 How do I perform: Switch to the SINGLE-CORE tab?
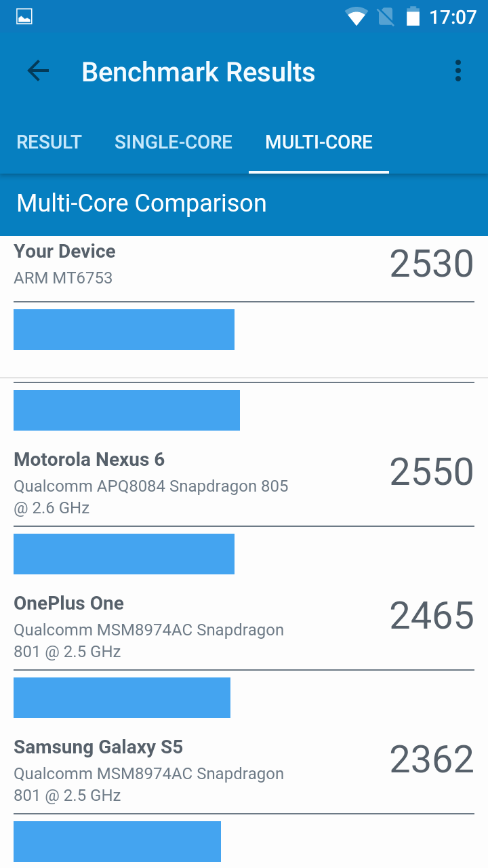click(174, 142)
